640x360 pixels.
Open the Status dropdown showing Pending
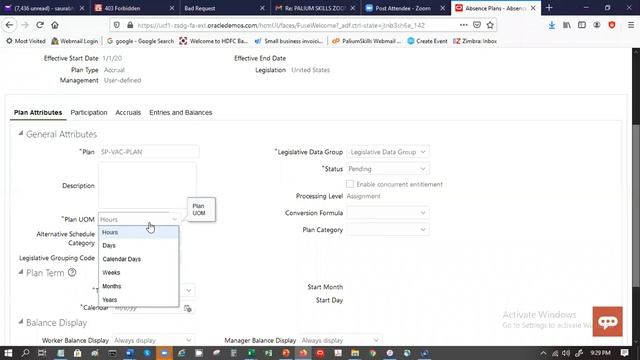coord(387,169)
